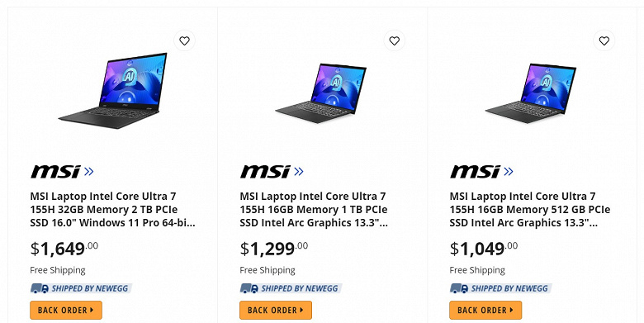Open the 16.0" MSI laptop image
644x323 pixels.
(x=113, y=90)
